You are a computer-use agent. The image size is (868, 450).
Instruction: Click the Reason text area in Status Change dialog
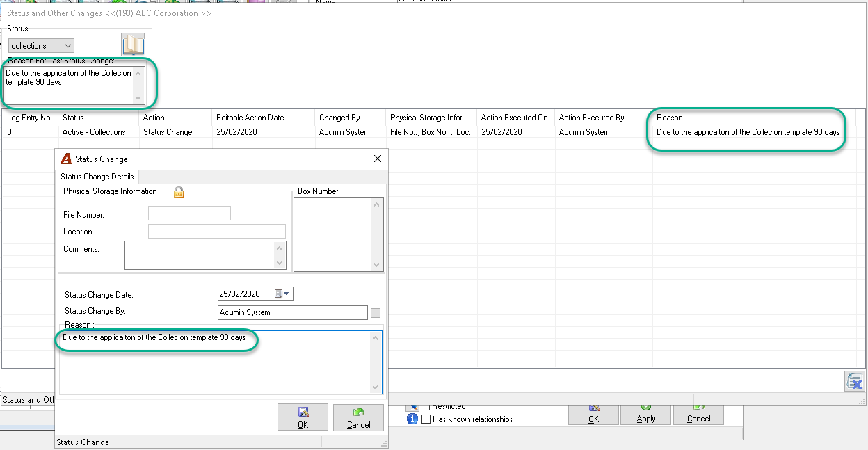[221, 362]
